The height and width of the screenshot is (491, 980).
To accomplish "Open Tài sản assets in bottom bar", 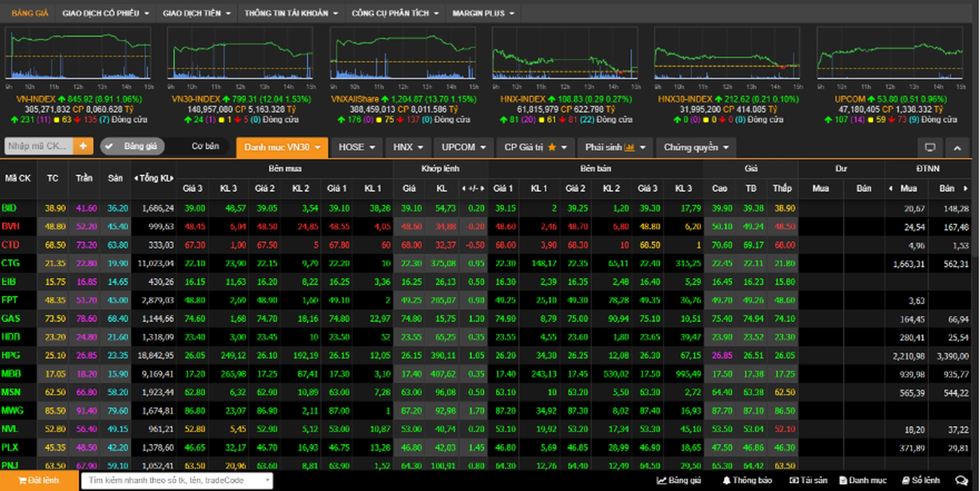I will [x=809, y=480].
